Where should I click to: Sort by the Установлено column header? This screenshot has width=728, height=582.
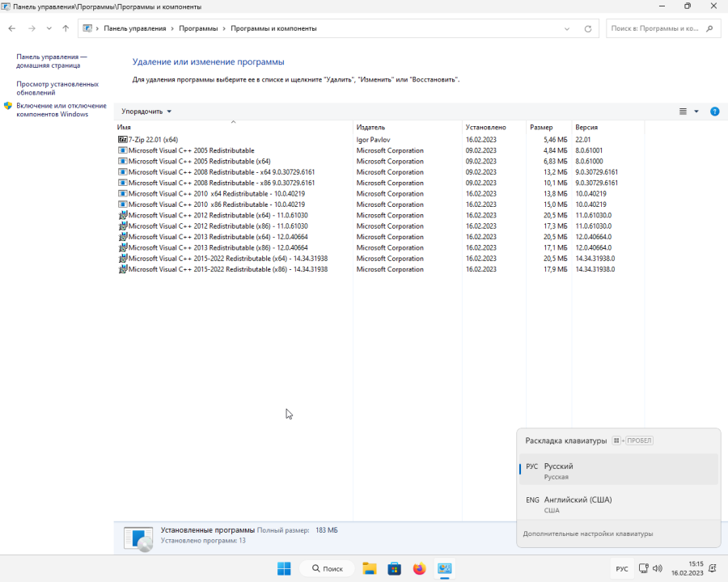point(494,127)
